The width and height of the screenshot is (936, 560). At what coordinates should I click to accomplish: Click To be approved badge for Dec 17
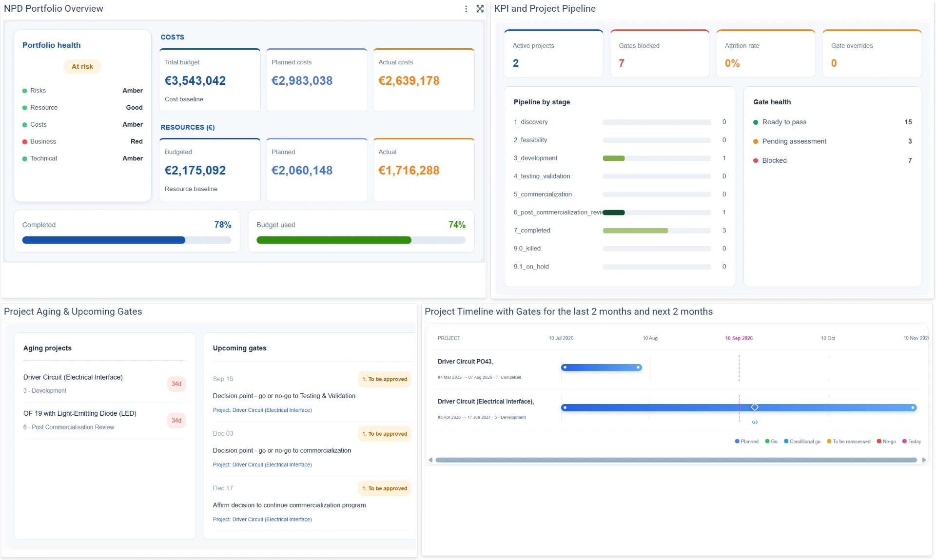[x=385, y=488]
